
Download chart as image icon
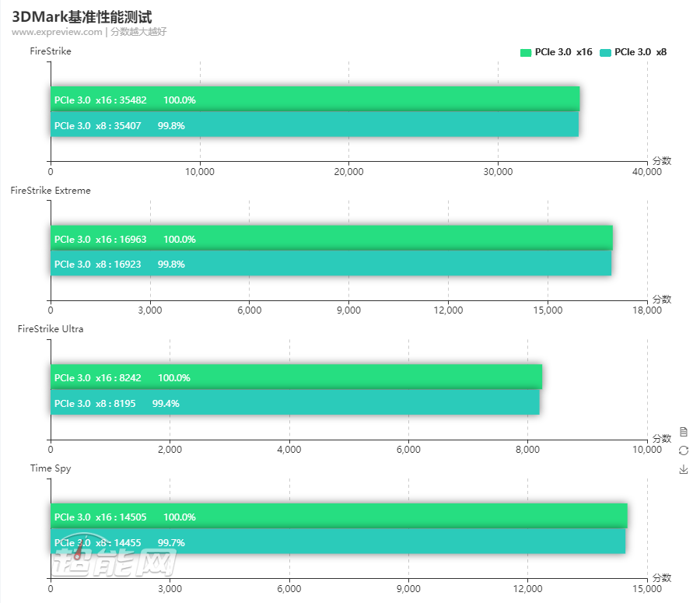point(684,469)
